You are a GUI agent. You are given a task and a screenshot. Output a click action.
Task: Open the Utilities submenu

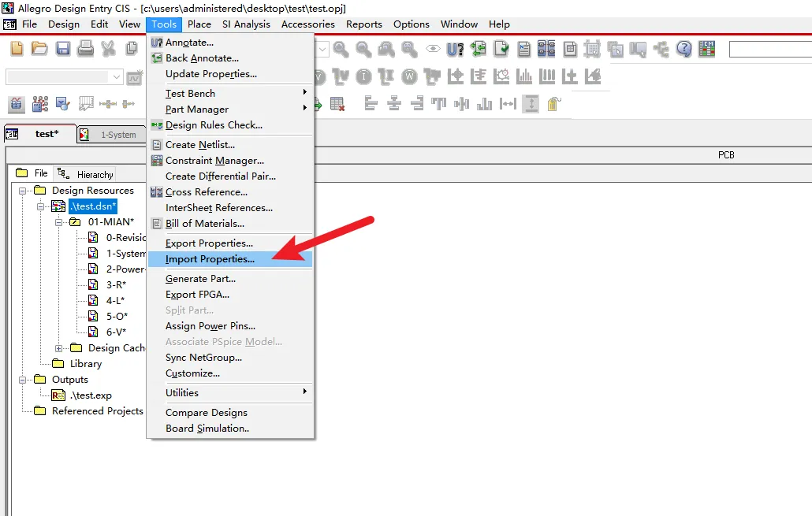[230, 393]
